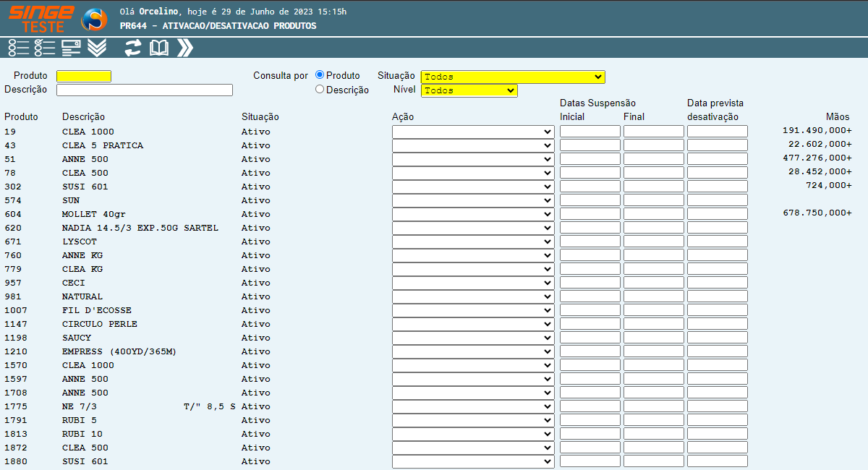Expand the Ação dropdown for product 1007
868x470 pixels.
tap(473, 310)
